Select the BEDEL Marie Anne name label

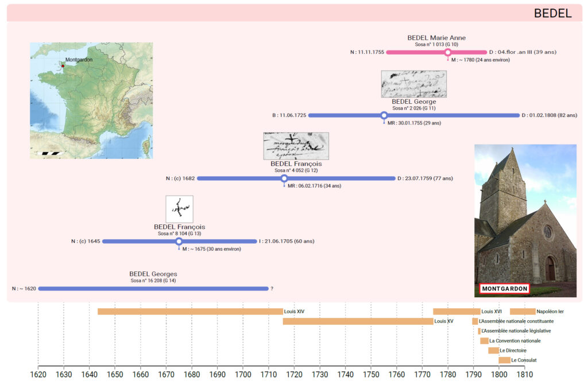point(436,38)
